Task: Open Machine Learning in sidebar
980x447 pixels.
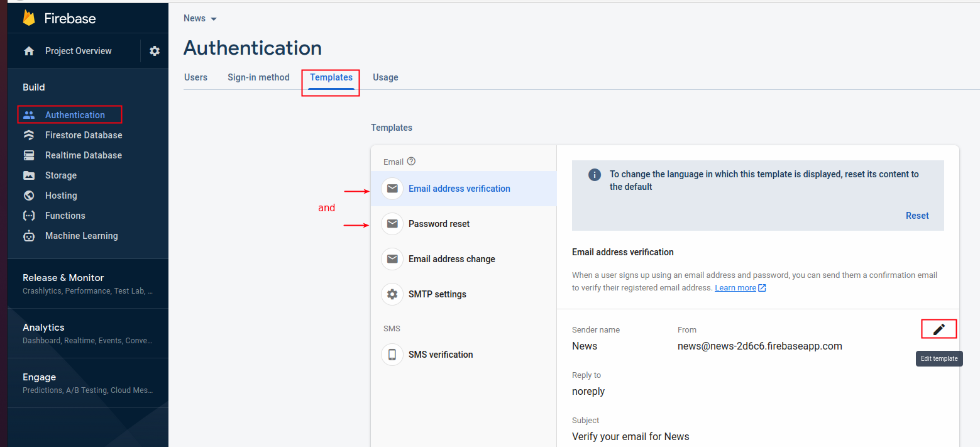Action: point(81,236)
